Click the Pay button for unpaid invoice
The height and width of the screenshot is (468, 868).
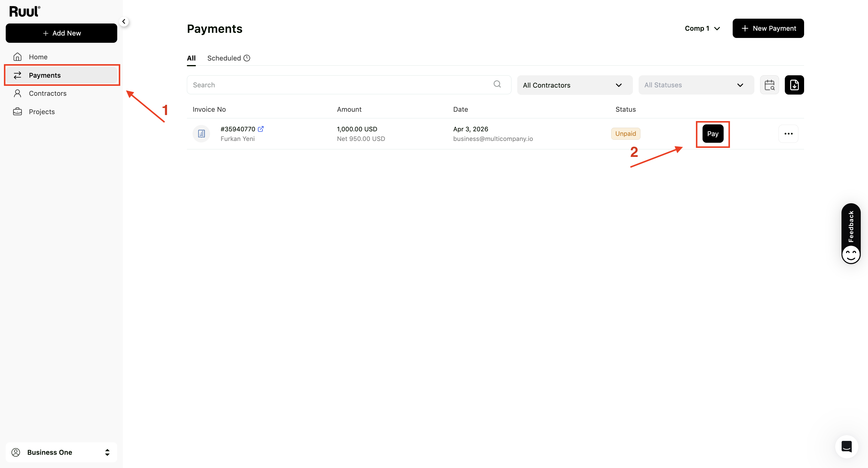tap(713, 134)
